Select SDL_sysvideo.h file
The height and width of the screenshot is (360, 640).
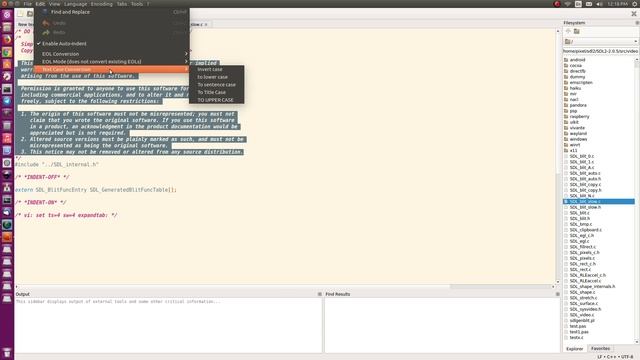pyautogui.click(x=585, y=309)
